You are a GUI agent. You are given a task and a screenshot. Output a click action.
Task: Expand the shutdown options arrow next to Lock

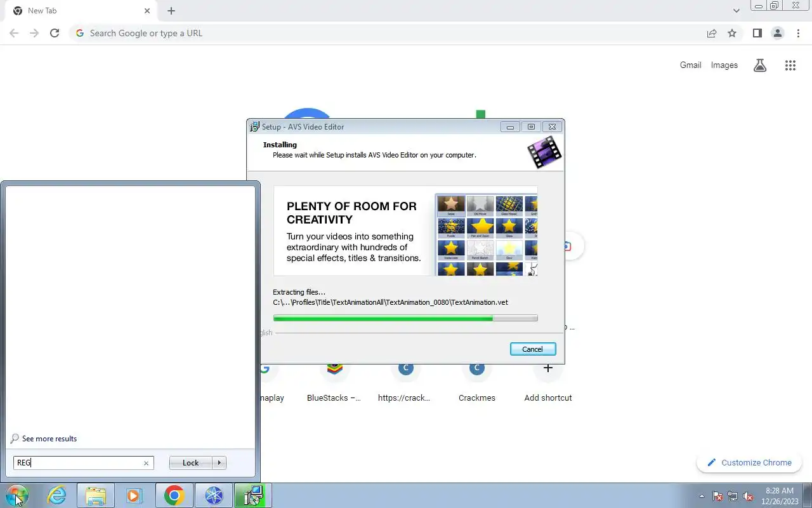219,463
